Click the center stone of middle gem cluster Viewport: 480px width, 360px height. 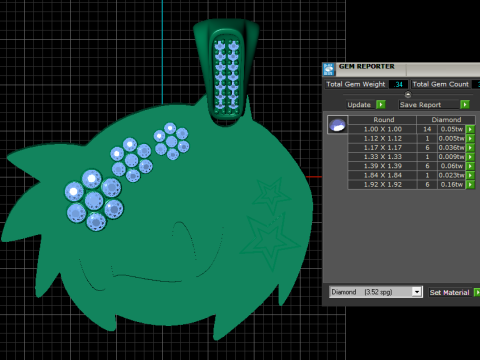tap(131, 160)
